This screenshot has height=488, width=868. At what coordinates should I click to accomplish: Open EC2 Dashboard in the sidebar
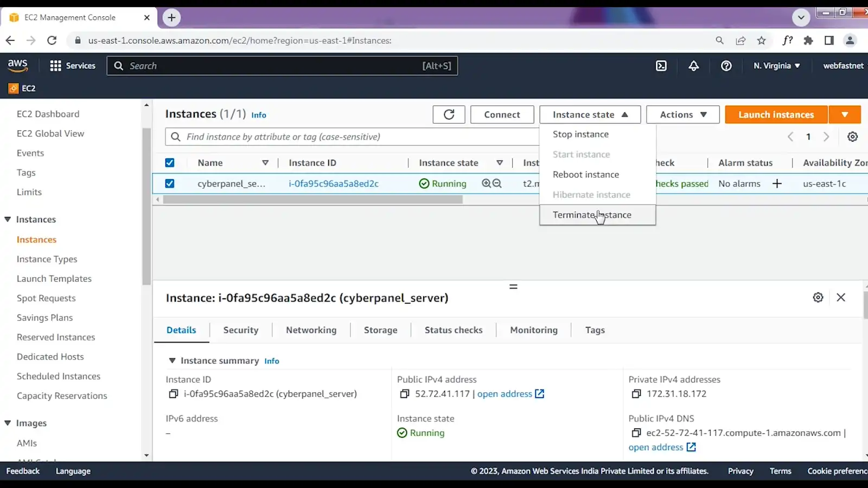pyautogui.click(x=48, y=114)
